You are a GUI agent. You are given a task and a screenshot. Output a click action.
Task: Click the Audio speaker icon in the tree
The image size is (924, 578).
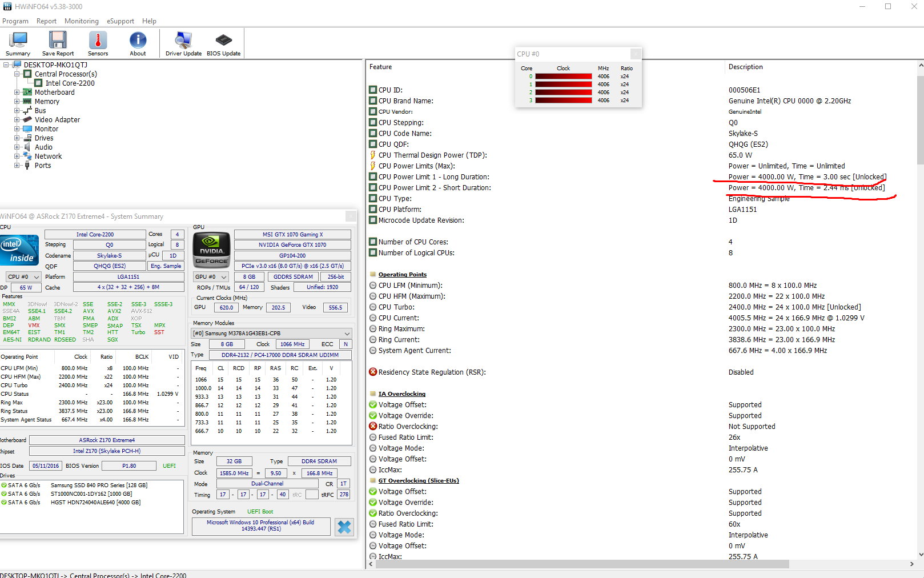click(x=27, y=147)
